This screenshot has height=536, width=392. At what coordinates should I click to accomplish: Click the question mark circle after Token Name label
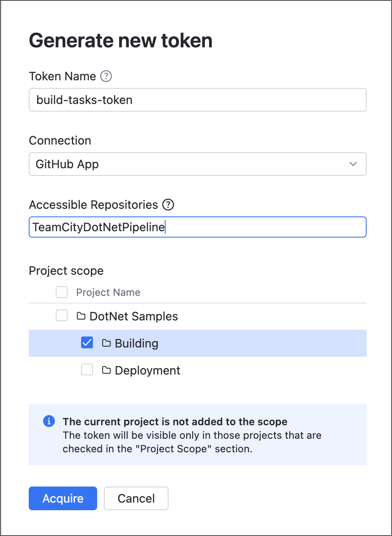point(106,76)
